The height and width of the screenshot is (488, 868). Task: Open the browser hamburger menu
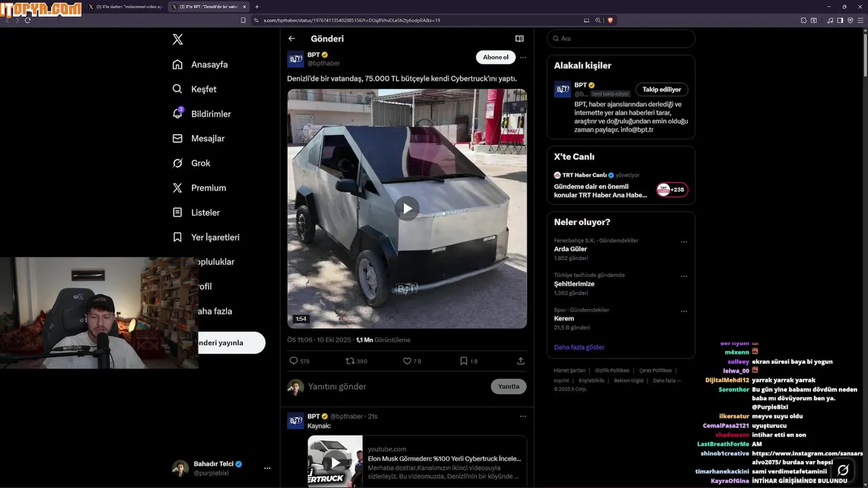[x=861, y=20]
